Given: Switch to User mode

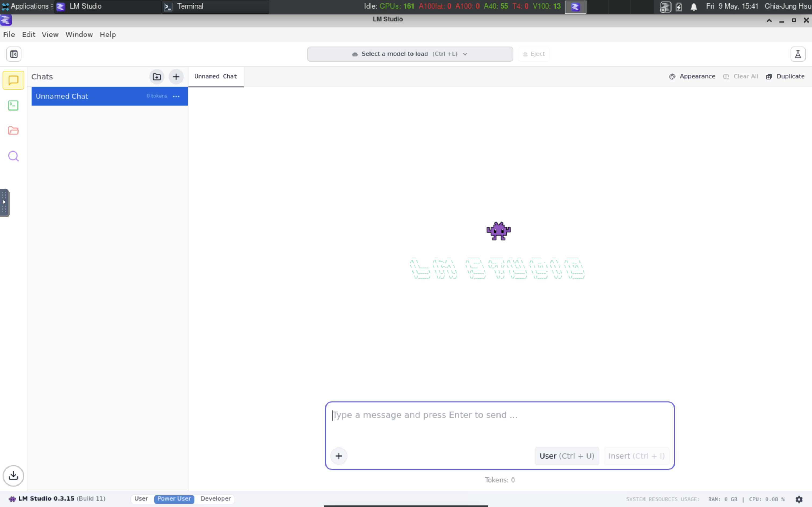Looking at the screenshot, I should [x=141, y=499].
